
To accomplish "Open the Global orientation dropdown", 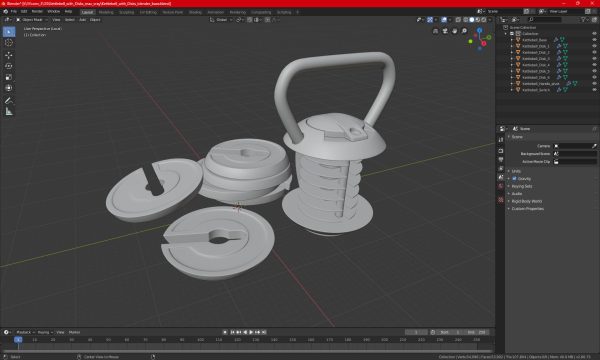I will pos(221,20).
